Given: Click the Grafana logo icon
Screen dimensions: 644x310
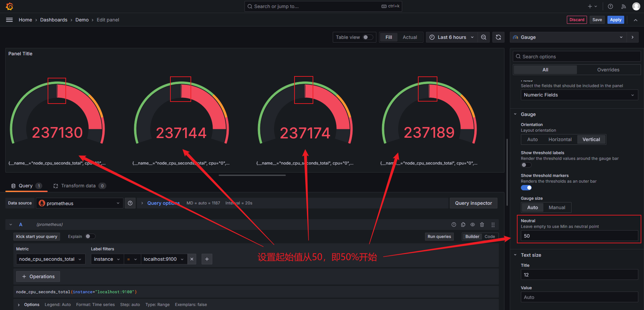Looking at the screenshot, I should point(10,6).
